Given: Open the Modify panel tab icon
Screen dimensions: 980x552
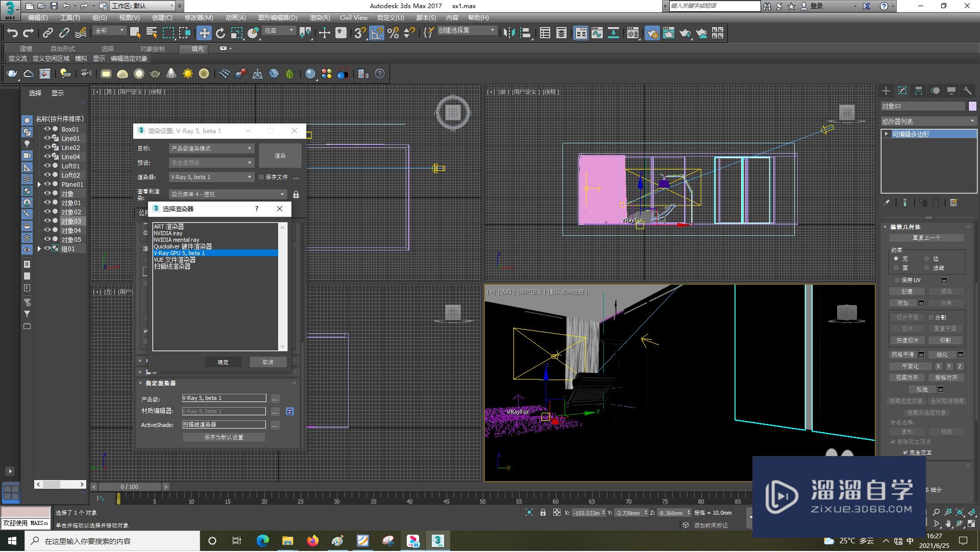Looking at the screenshot, I should [902, 91].
